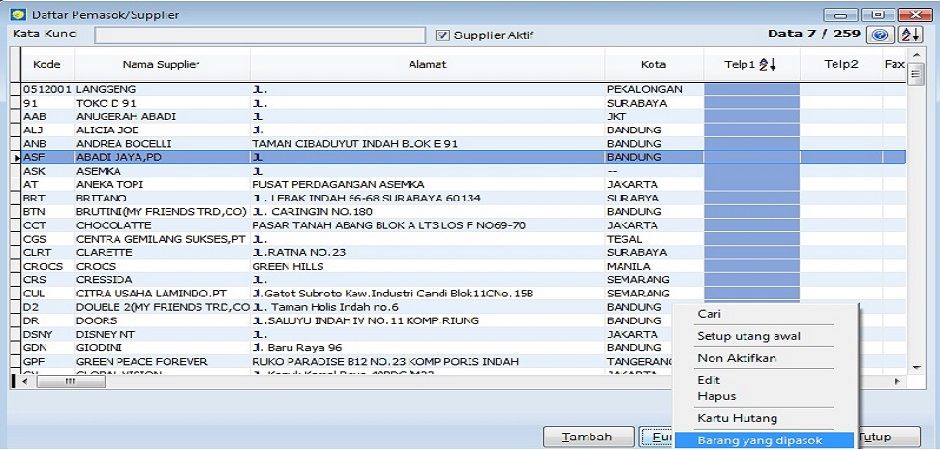Click the Tutup button
Viewport: 940px width, 450px height.
(888, 437)
